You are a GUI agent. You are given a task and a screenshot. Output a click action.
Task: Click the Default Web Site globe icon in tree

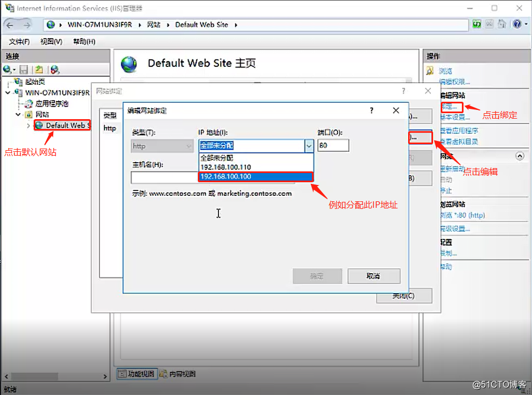pos(39,125)
